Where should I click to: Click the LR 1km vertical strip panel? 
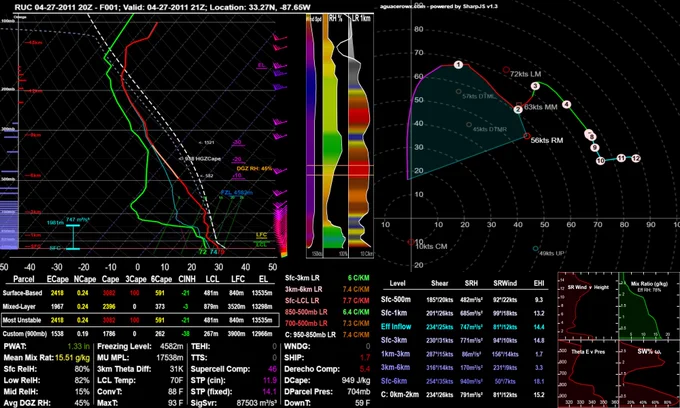tap(361, 136)
